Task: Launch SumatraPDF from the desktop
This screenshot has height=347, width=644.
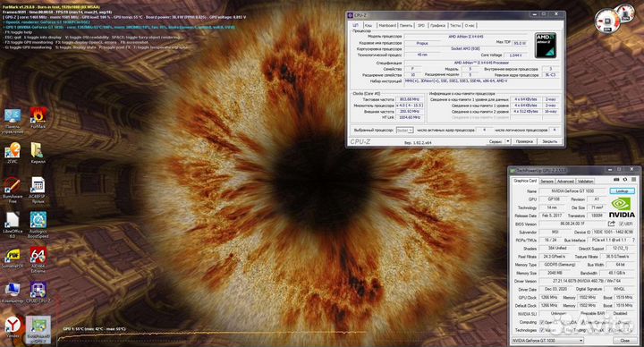Action: [13, 258]
